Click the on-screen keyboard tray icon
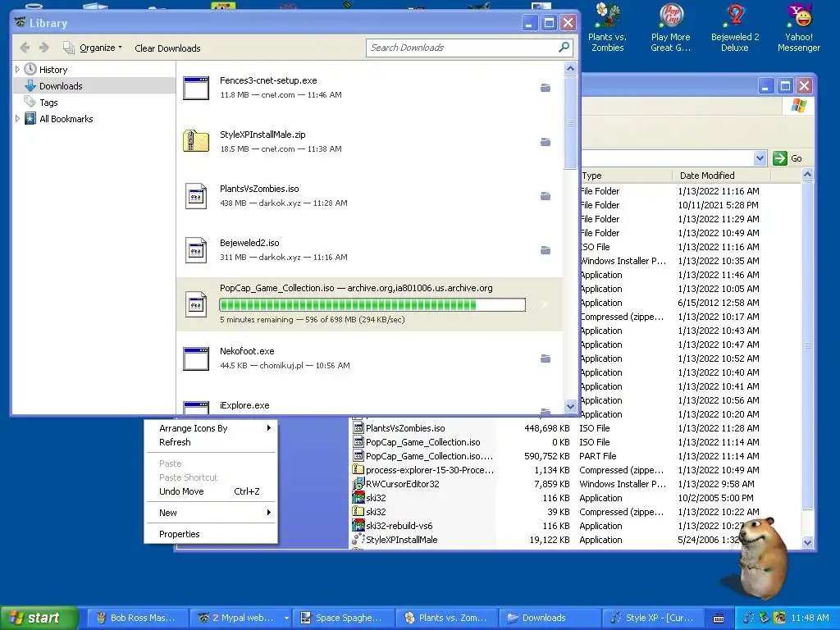 coord(719,619)
